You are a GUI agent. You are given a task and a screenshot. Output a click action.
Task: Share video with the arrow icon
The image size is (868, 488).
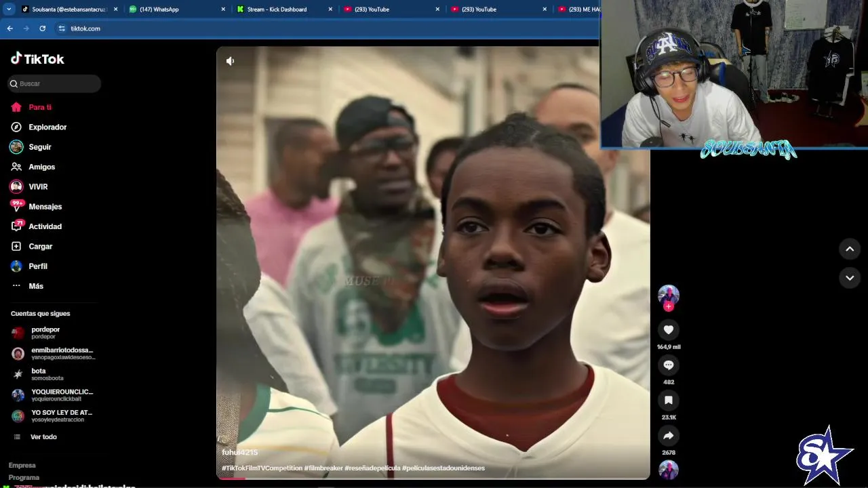pyautogui.click(x=669, y=435)
